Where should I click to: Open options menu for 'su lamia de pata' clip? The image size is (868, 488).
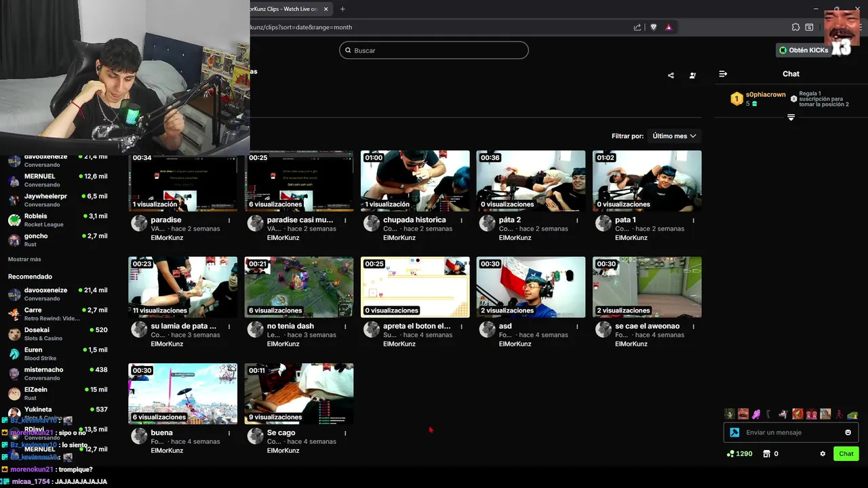tap(229, 327)
